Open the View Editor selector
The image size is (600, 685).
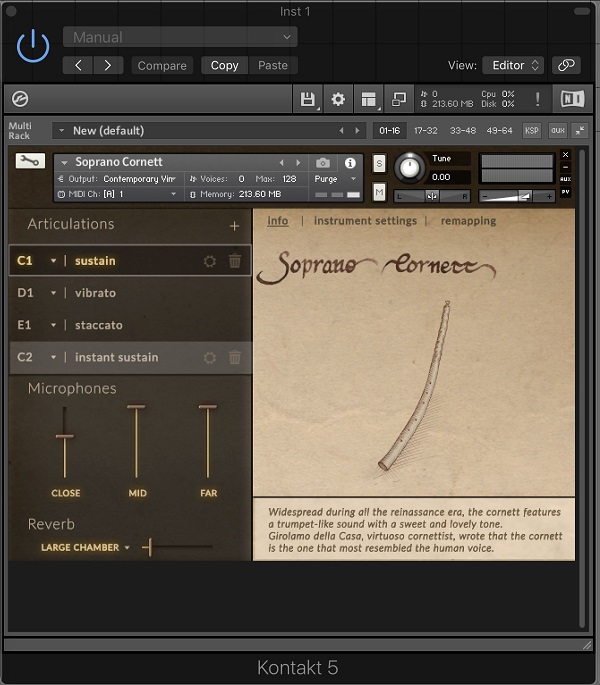pos(513,66)
